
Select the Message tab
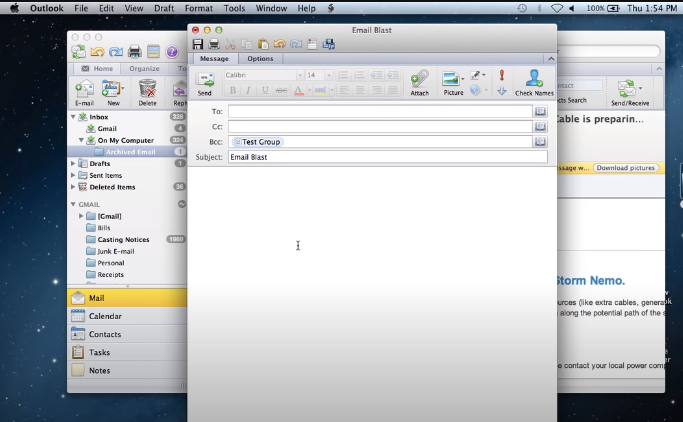coord(214,59)
